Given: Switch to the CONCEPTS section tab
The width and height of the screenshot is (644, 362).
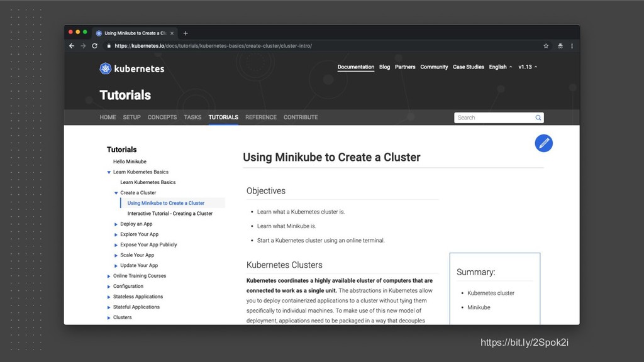Looking at the screenshot, I should click(162, 118).
